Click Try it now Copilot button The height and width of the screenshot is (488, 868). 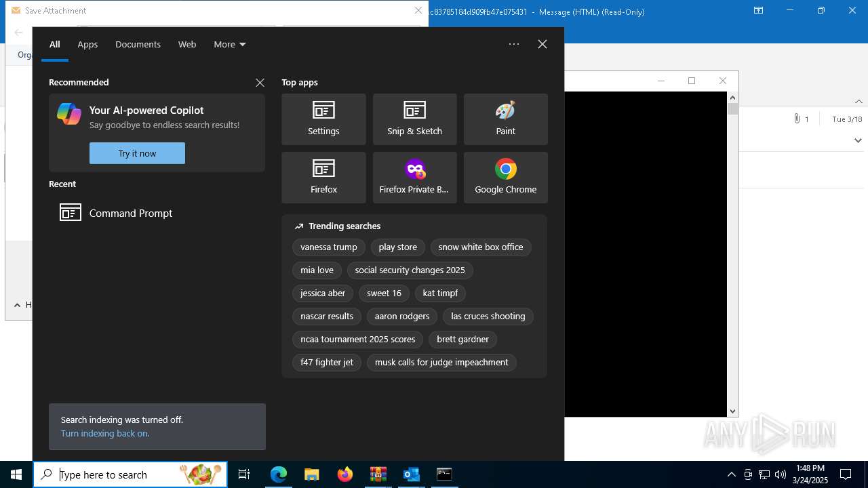coord(137,153)
